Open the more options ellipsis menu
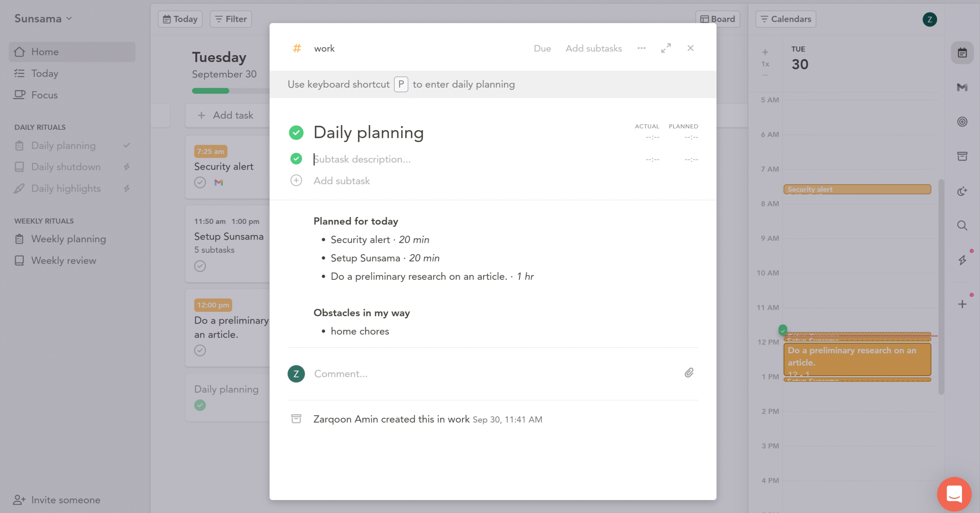 (x=642, y=48)
